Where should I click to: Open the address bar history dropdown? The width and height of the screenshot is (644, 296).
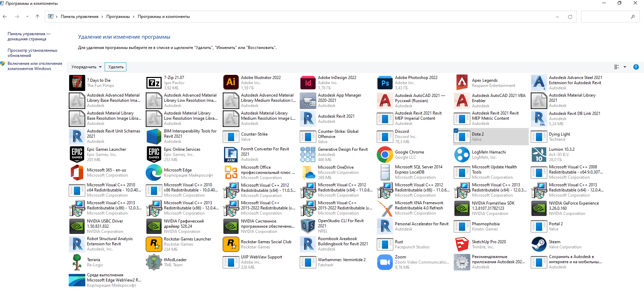coord(557,17)
